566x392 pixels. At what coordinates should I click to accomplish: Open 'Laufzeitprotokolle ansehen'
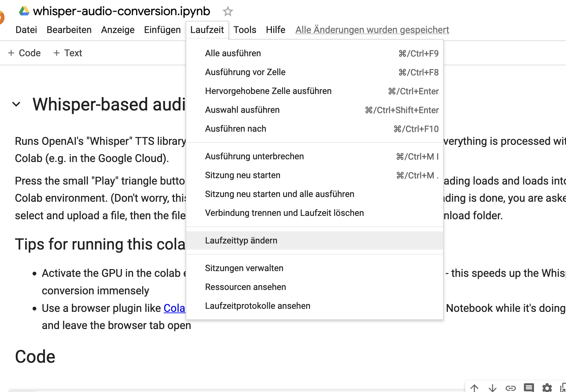(x=315, y=306)
